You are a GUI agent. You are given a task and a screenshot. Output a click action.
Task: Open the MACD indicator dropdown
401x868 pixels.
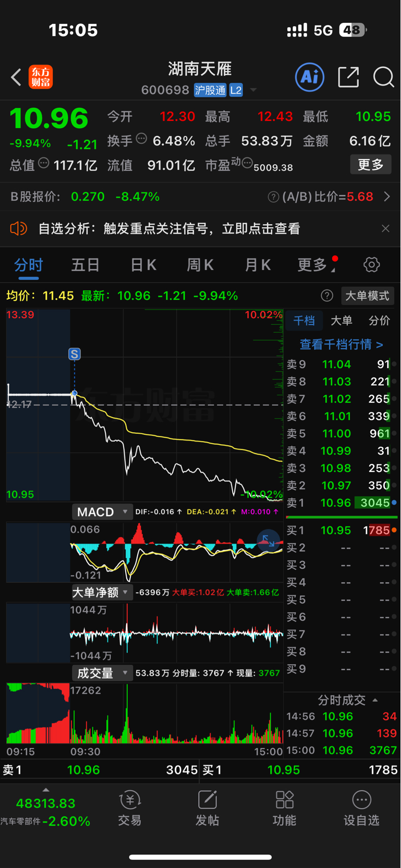[x=102, y=512]
